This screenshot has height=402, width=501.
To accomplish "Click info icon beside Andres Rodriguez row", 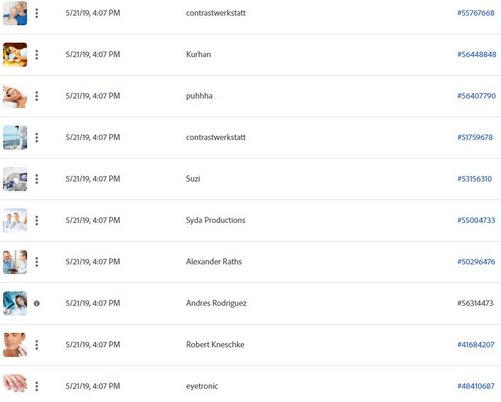I will click(x=37, y=303).
